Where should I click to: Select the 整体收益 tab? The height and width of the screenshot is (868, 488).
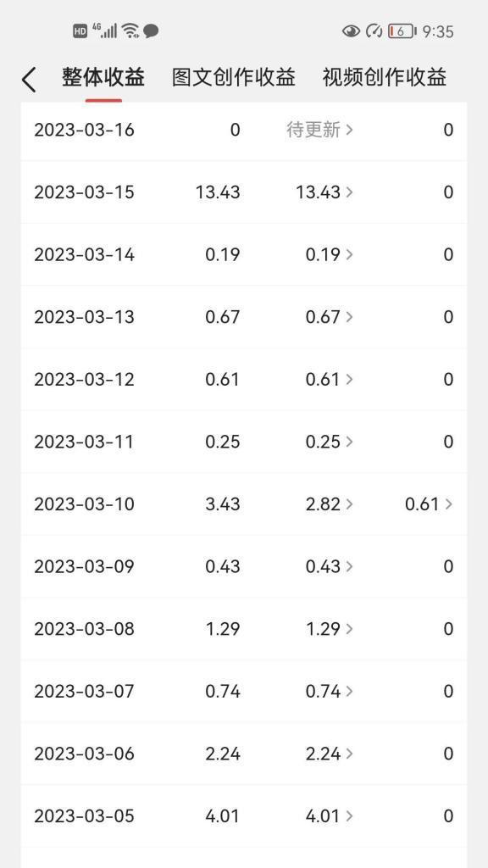[103, 77]
